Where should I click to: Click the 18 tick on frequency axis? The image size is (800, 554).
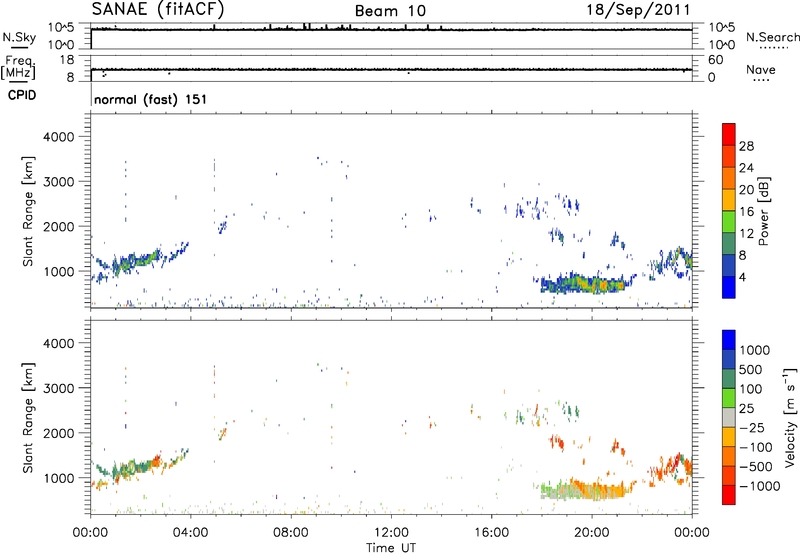[67, 60]
